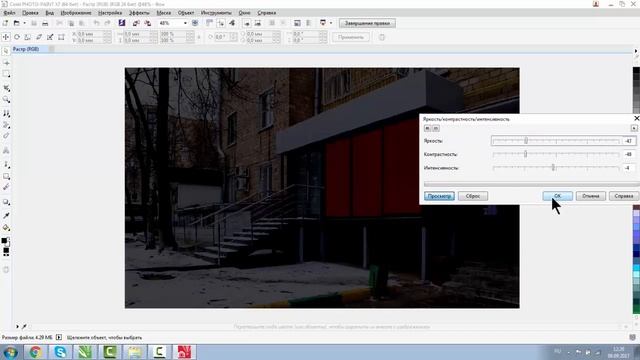This screenshot has height=360, width=640.
Task: Select the Zoom magnifier tool in the toolbox
Action: (x=6, y=99)
